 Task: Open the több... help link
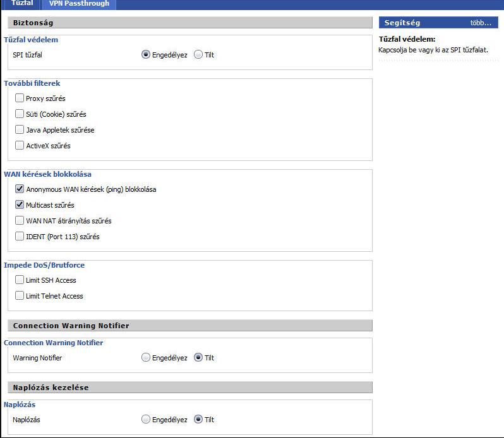pyautogui.click(x=481, y=23)
